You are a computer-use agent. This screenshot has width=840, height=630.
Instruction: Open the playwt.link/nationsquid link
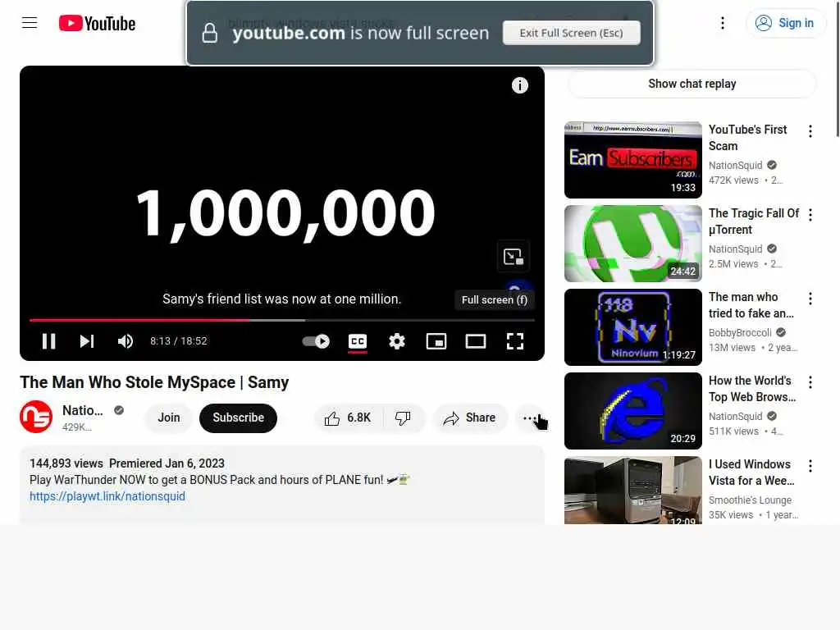point(107,496)
